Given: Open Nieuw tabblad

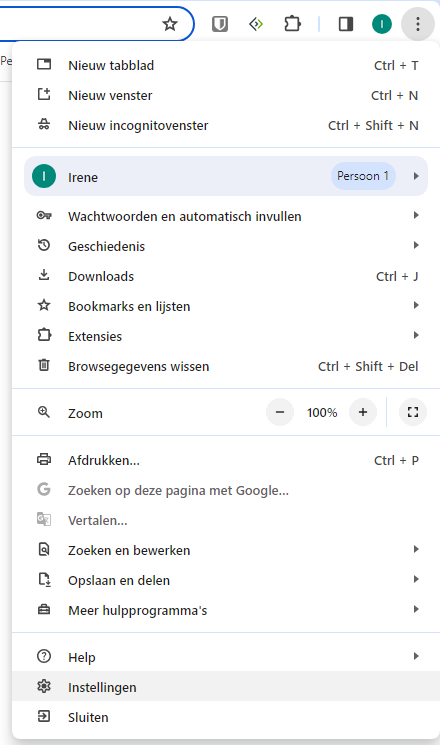Looking at the screenshot, I should (226, 65).
